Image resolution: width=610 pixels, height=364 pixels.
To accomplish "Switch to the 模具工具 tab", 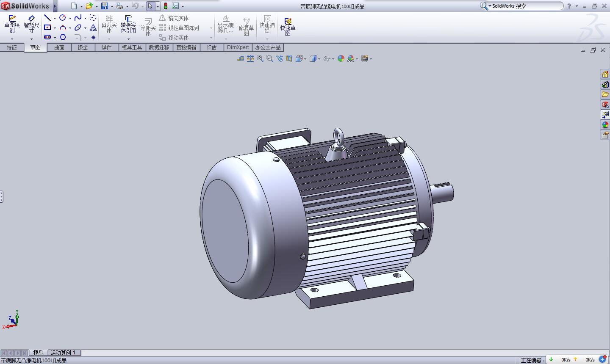I will [132, 47].
